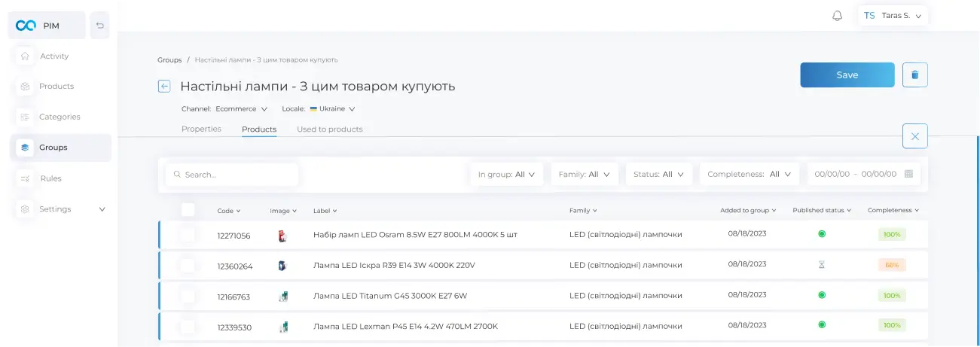Click the Search input field
The image size is (980, 347).
[x=232, y=175]
